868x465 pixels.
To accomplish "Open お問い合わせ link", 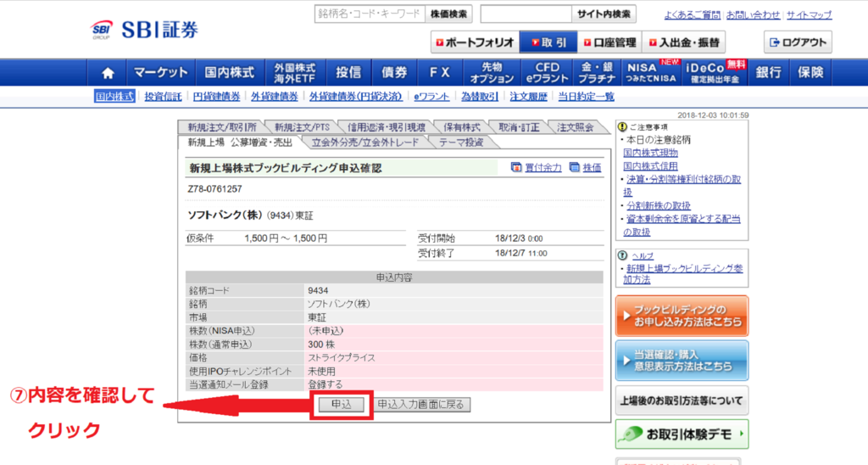I will [x=753, y=15].
